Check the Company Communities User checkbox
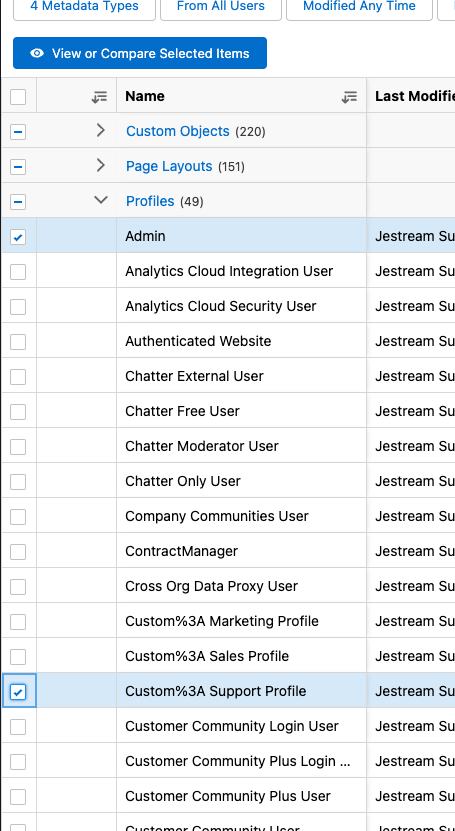 point(18,517)
